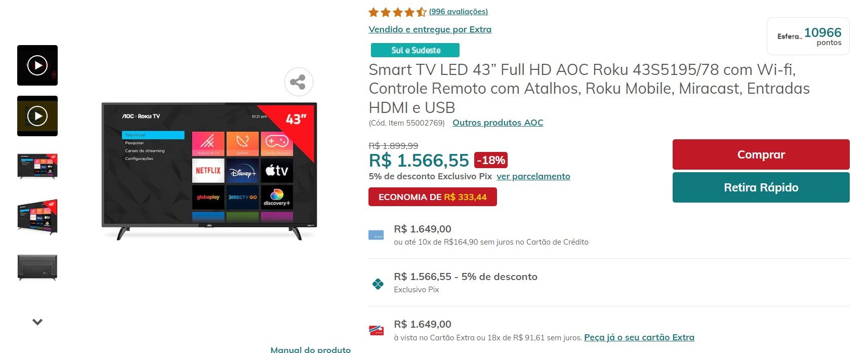868x353 pixels.
Task: Click the share icon above the TV image
Action: 299,82
